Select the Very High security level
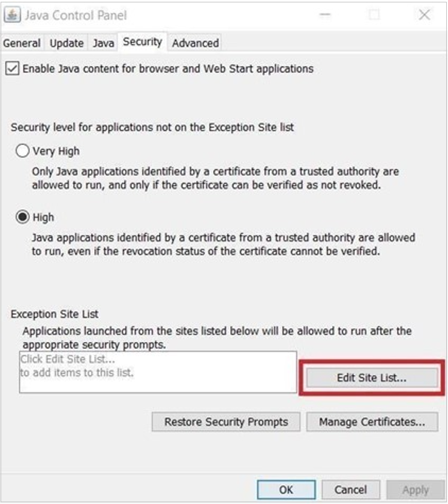This screenshot has width=448, height=504. pyautogui.click(x=23, y=152)
